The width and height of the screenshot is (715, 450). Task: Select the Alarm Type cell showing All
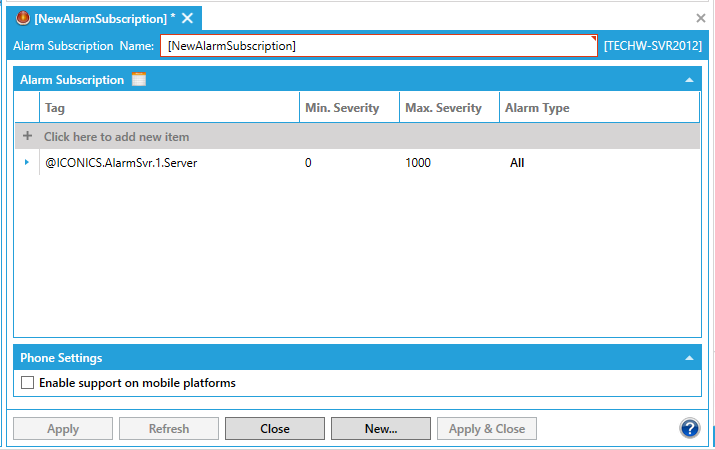(517, 163)
